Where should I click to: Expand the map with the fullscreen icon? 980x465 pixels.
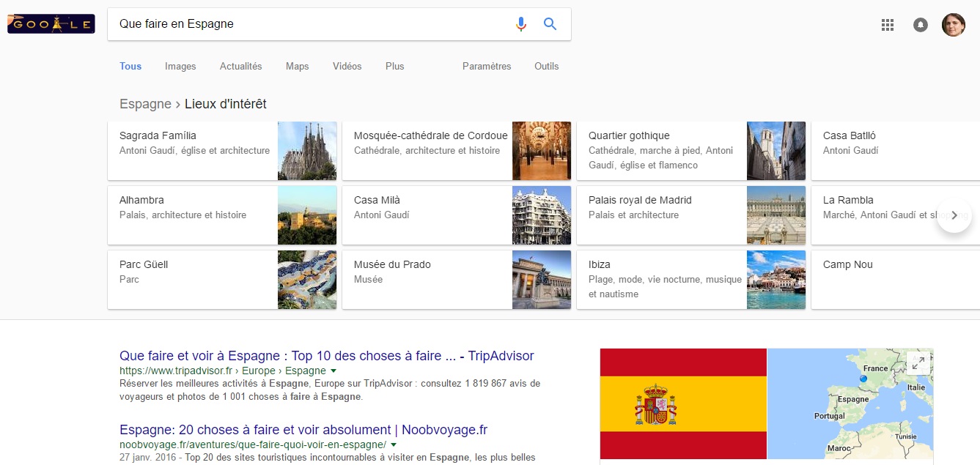[918, 363]
